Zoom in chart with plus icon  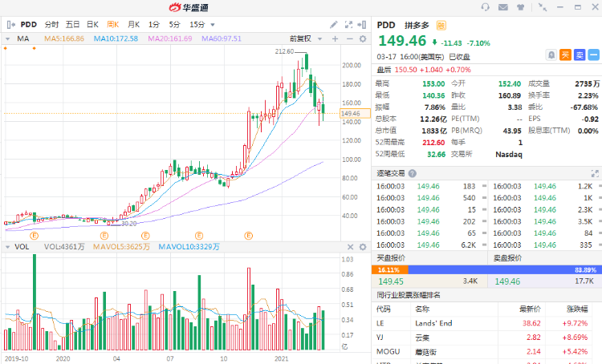point(336,38)
